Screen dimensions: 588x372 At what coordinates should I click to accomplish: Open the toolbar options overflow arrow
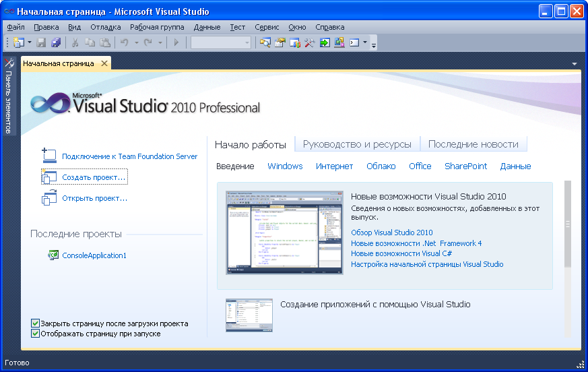pyautogui.click(x=374, y=44)
